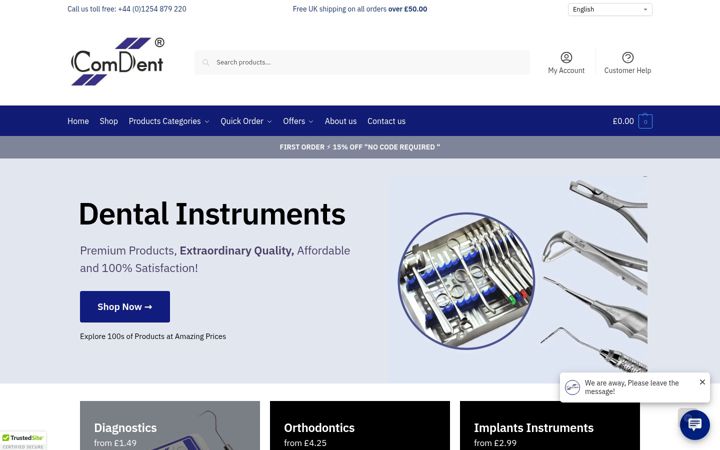720x450 pixels.
Task: Open the Implants Instruments category card
Action: click(x=550, y=425)
